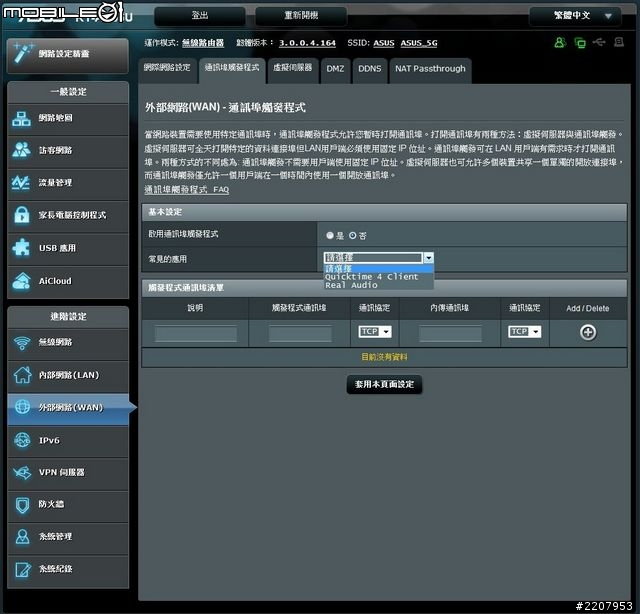Expand the trigger port TCP protocol dropdown
The height and width of the screenshot is (614, 640).
pyautogui.click(x=375, y=332)
